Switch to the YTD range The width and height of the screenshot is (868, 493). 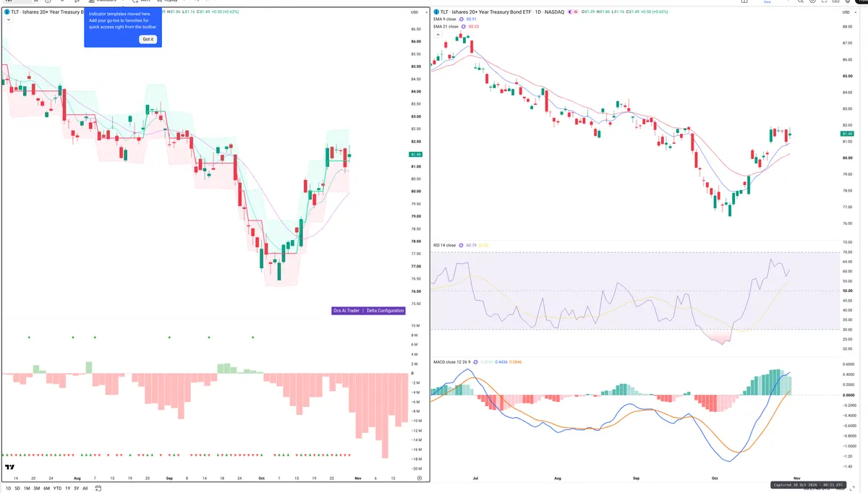click(x=57, y=489)
